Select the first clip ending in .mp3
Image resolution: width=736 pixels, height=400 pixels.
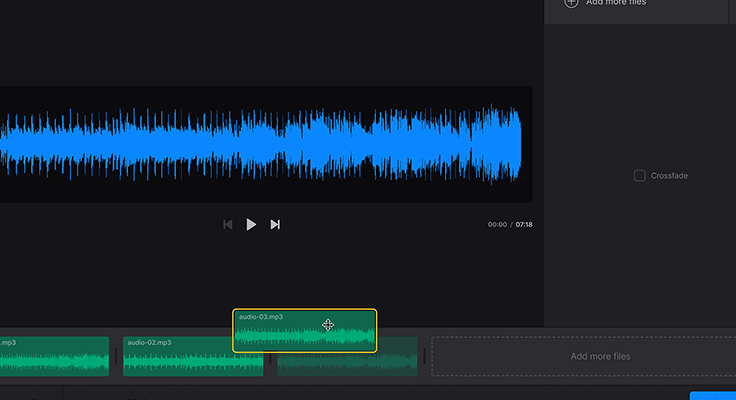[54, 356]
